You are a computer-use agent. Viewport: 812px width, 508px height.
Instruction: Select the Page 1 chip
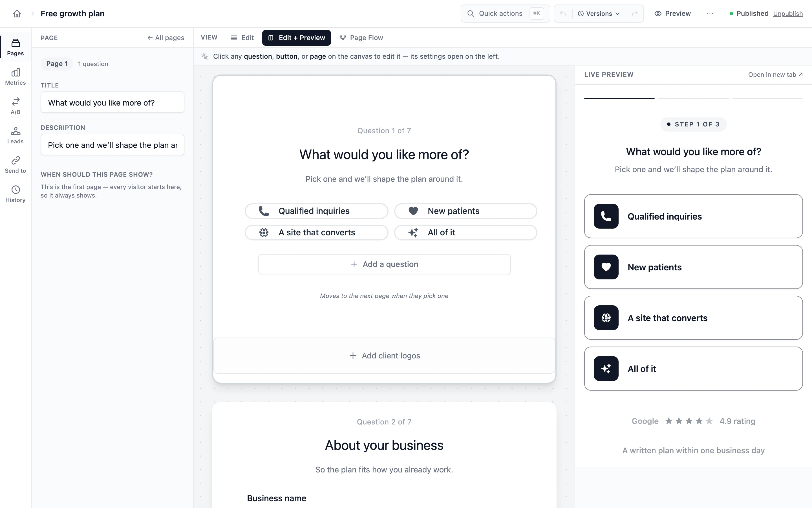point(57,64)
